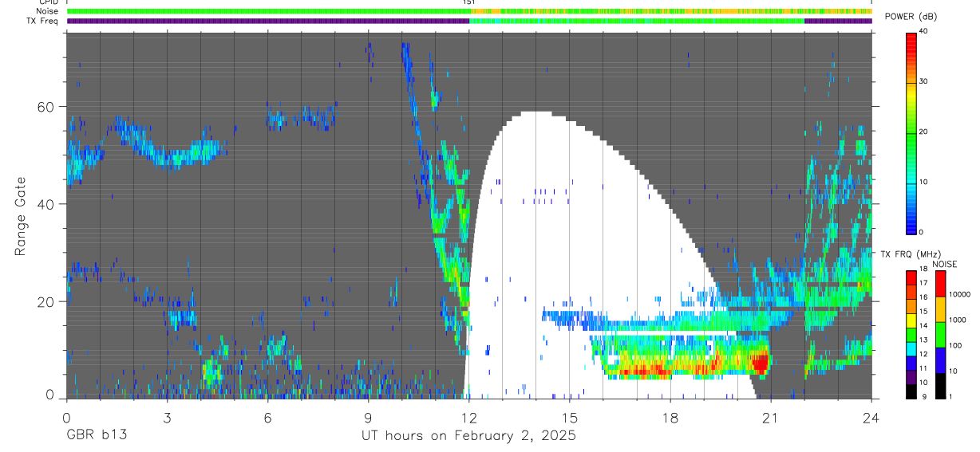Click the 40 tick on the Range Gate axis
980x452 pixels.
46,204
